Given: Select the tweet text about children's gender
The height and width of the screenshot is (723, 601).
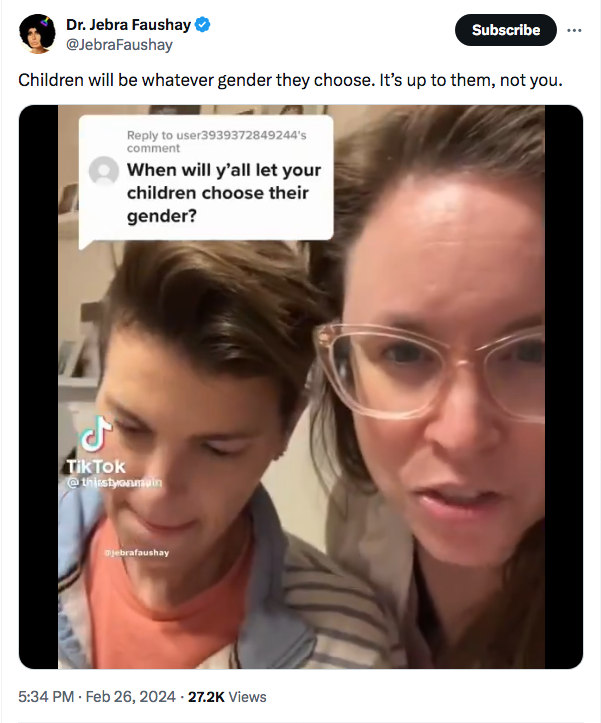Looking at the screenshot, I should (x=290, y=80).
